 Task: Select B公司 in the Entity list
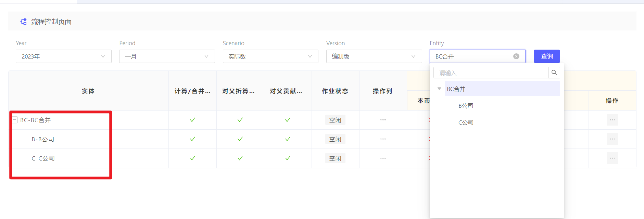click(466, 106)
